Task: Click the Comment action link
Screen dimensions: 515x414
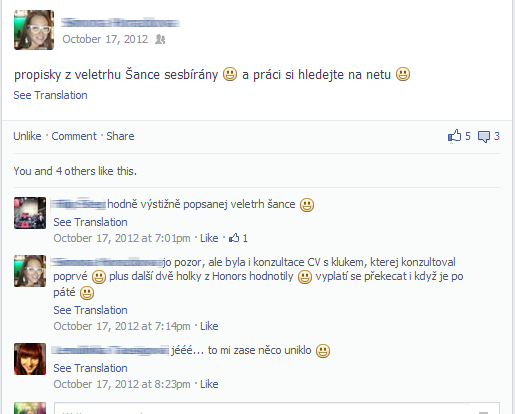Action: pos(74,136)
